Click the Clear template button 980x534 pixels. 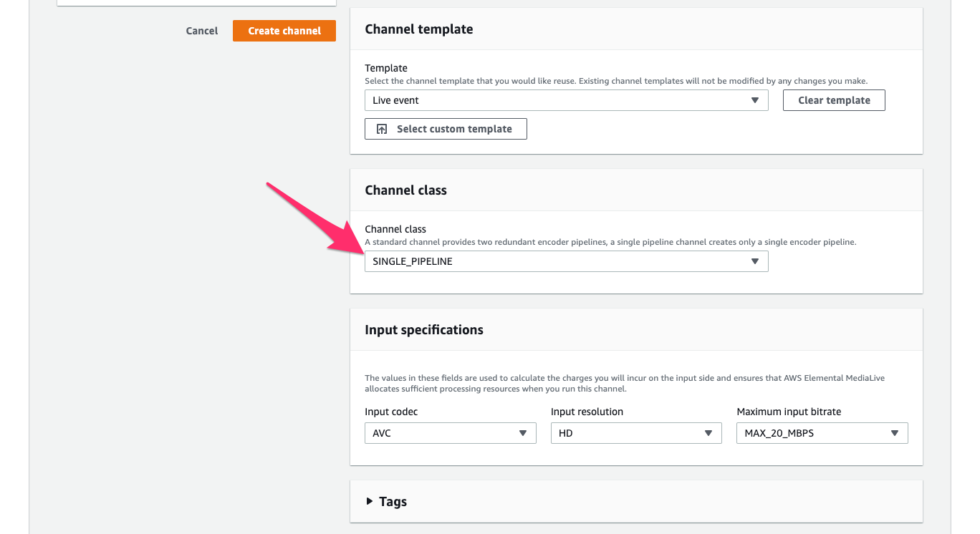(x=833, y=100)
